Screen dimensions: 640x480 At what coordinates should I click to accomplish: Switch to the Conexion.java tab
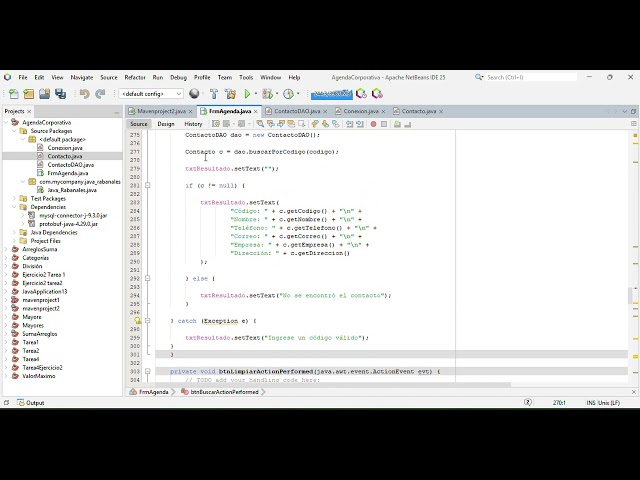(361, 111)
